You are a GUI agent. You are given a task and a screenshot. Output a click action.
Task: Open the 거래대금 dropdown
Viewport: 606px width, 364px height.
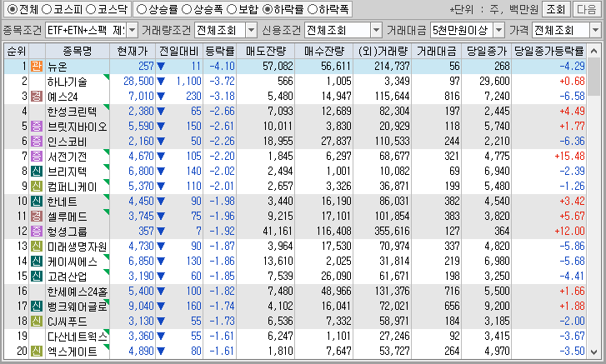click(x=499, y=30)
